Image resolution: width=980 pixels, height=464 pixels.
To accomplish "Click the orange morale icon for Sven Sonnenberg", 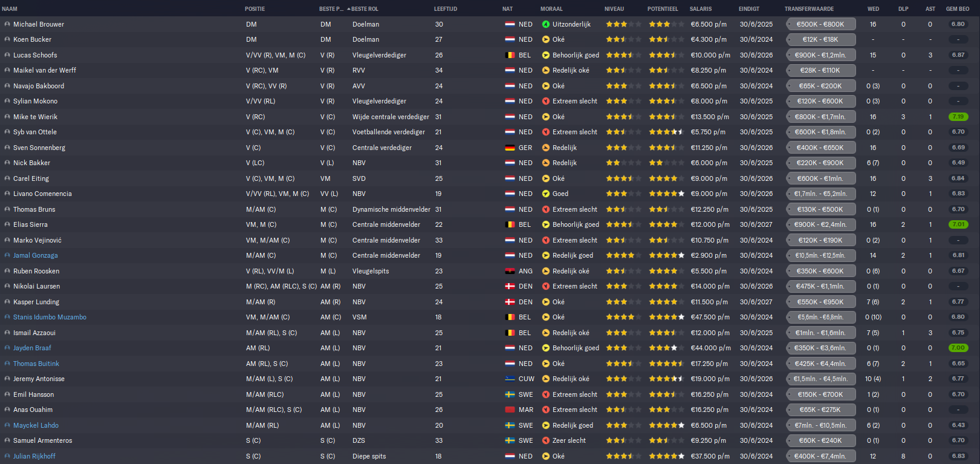I will [x=546, y=148].
